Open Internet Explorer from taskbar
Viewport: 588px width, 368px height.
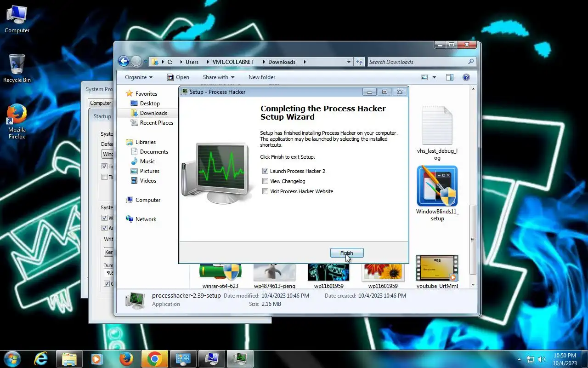[x=41, y=359]
